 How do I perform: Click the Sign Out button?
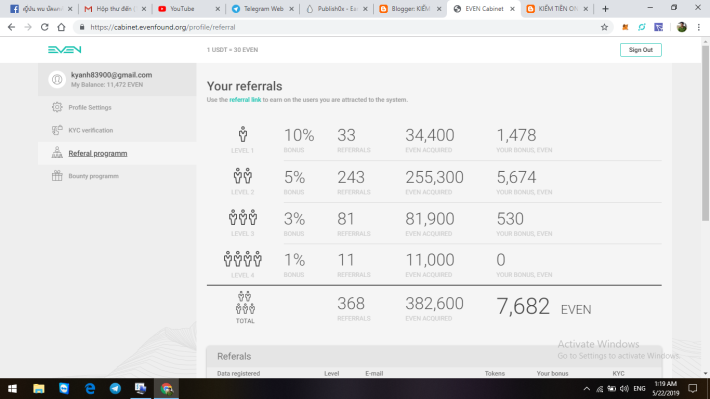[x=641, y=50]
